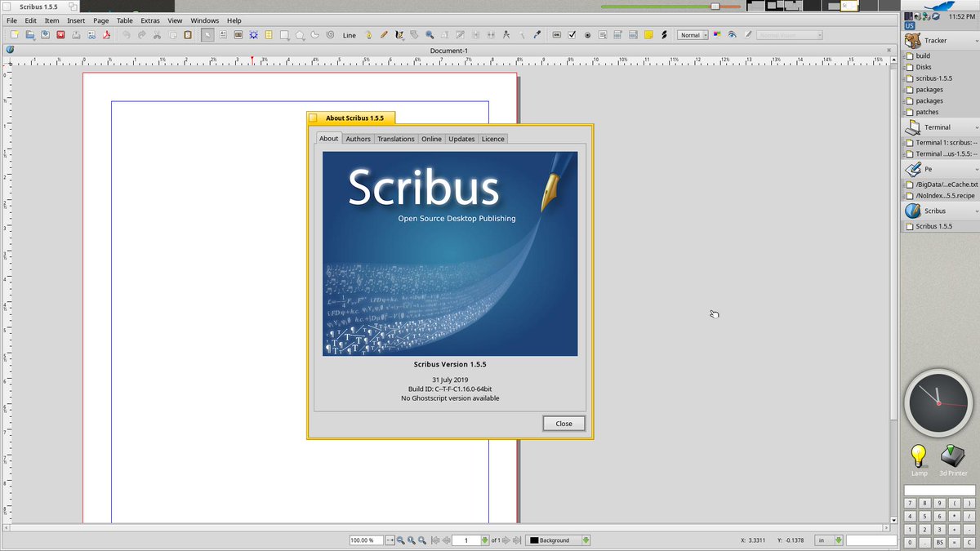
Task: Open the Normal image preview quality dropdown
Action: tap(693, 35)
